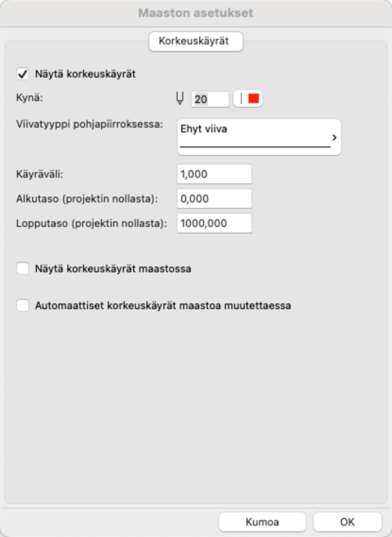This screenshot has width=392, height=537.
Task: Disable the Näytä korkeuskäyrät checkbox
Action: tap(23, 74)
